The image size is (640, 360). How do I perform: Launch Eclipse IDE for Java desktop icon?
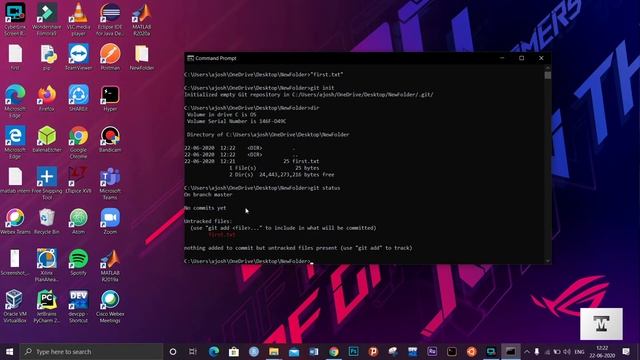tap(110, 18)
